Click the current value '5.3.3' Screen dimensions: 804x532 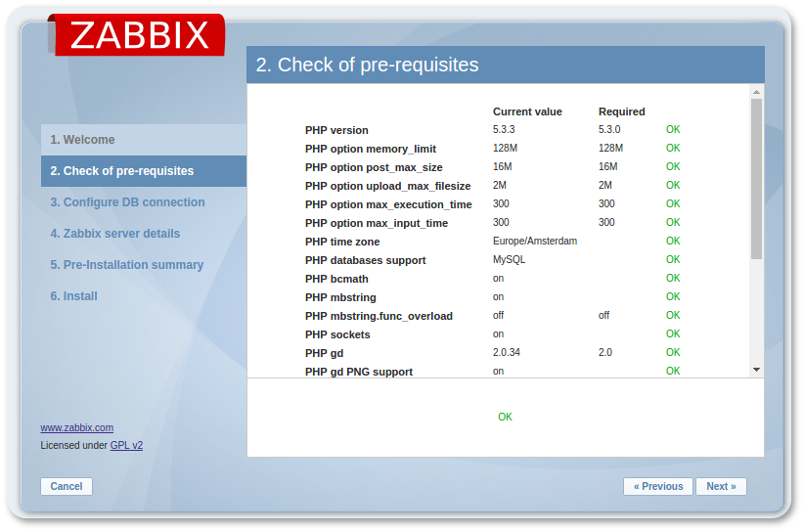pos(504,130)
